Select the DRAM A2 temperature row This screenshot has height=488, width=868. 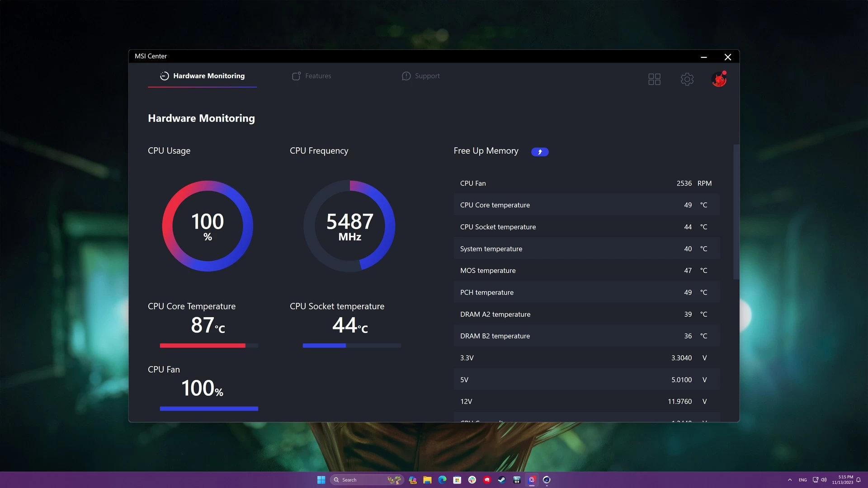pos(586,314)
